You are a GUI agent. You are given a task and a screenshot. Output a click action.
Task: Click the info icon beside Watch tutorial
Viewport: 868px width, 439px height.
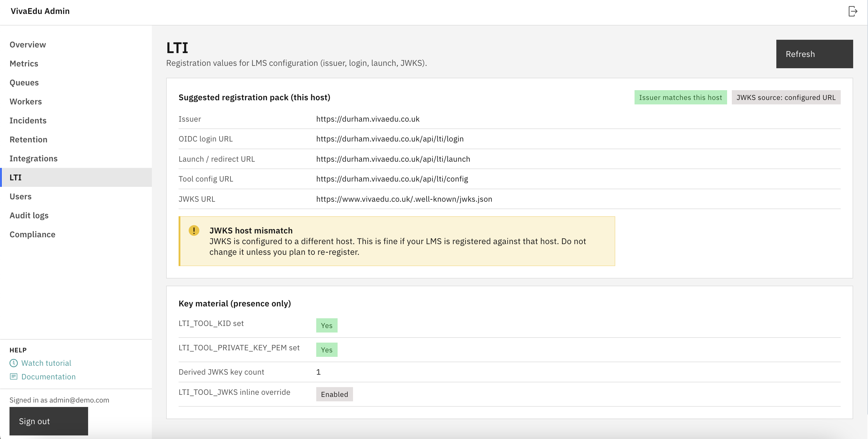click(13, 363)
